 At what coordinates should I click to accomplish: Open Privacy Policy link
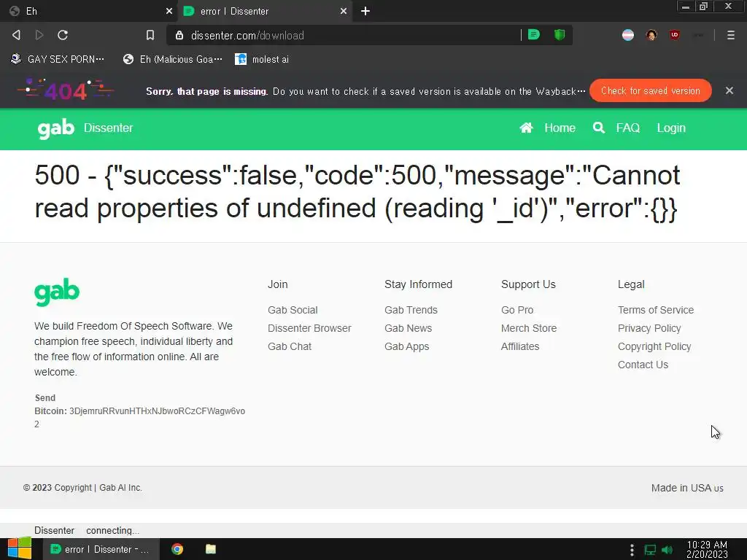tap(649, 328)
